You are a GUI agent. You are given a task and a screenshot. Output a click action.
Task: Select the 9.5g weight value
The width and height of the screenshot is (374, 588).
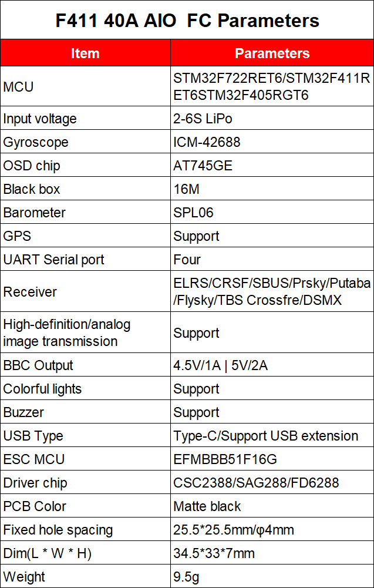(186, 577)
